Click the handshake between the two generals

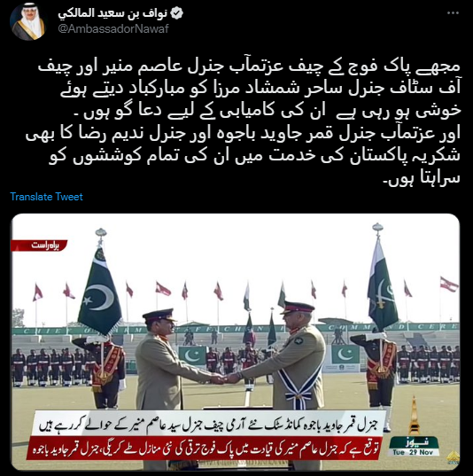click(x=225, y=378)
